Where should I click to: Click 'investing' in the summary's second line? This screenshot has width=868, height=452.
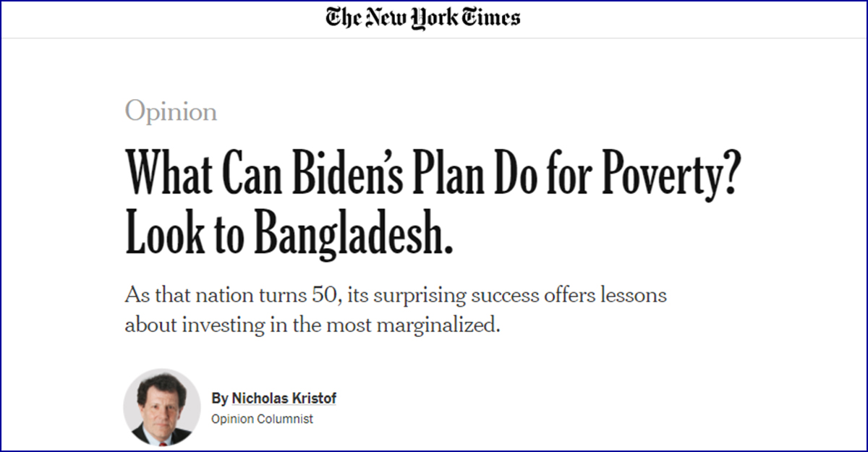(x=223, y=325)
